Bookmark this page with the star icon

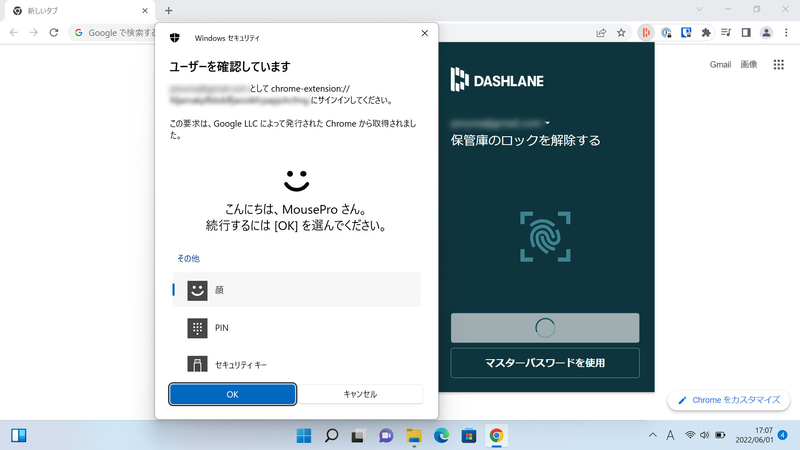[621, 33]
